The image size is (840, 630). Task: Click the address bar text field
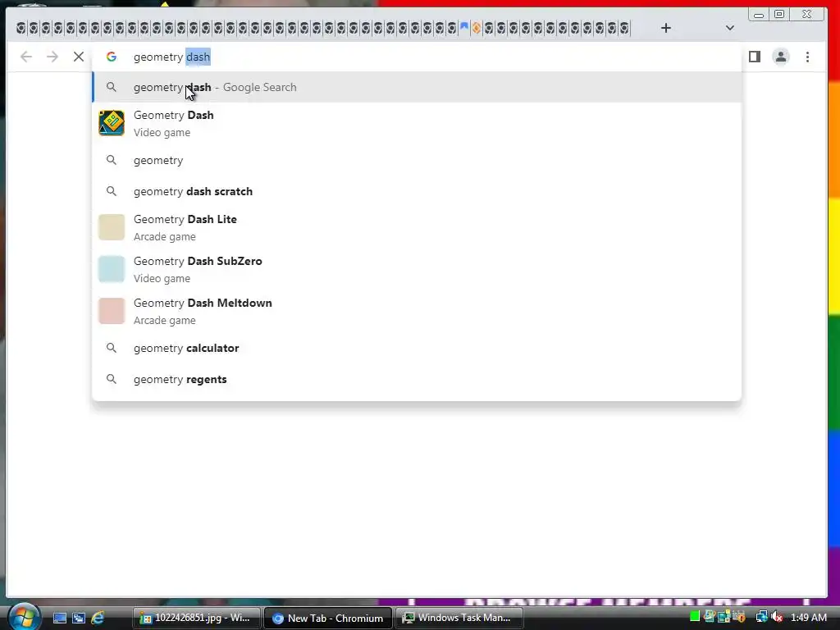point(417,57)
